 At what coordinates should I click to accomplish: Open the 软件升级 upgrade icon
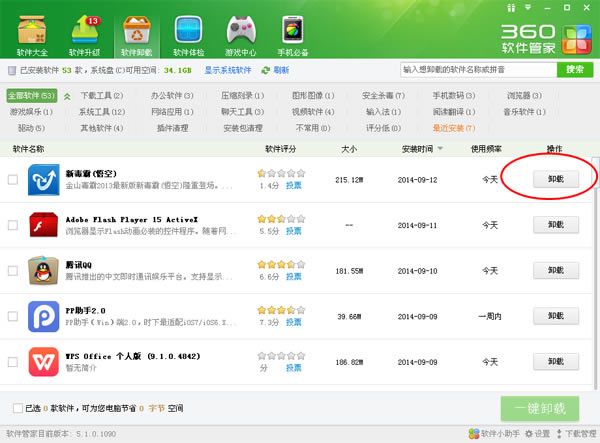point(84,35)
